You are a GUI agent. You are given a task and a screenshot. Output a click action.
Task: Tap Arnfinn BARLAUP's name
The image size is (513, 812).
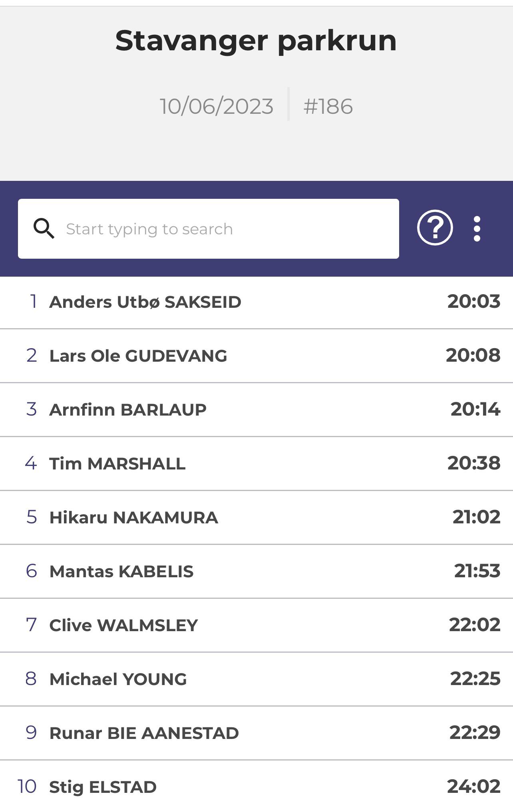[x=128, y=410]
